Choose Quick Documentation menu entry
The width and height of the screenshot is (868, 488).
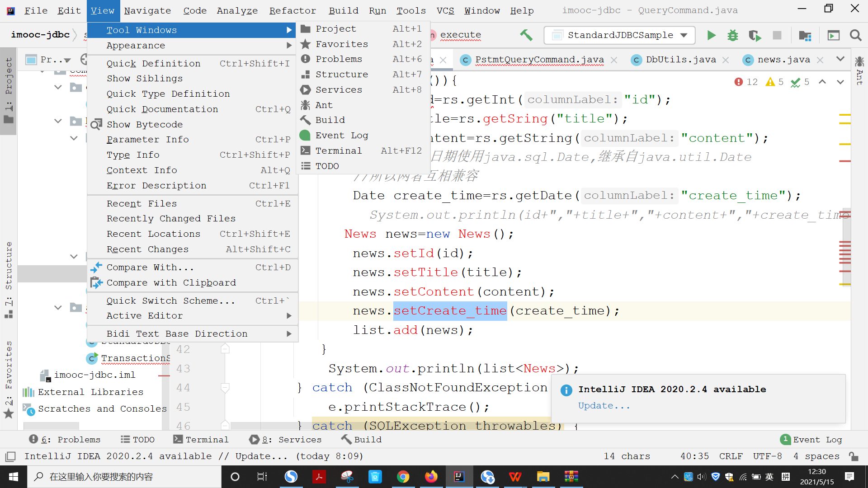click(x=193, y=109)
